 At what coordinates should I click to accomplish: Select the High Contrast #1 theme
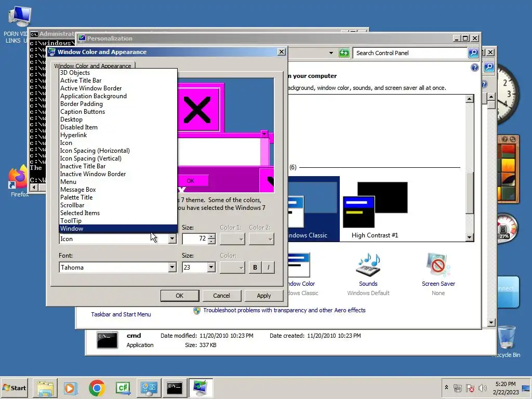coord(375,210)
